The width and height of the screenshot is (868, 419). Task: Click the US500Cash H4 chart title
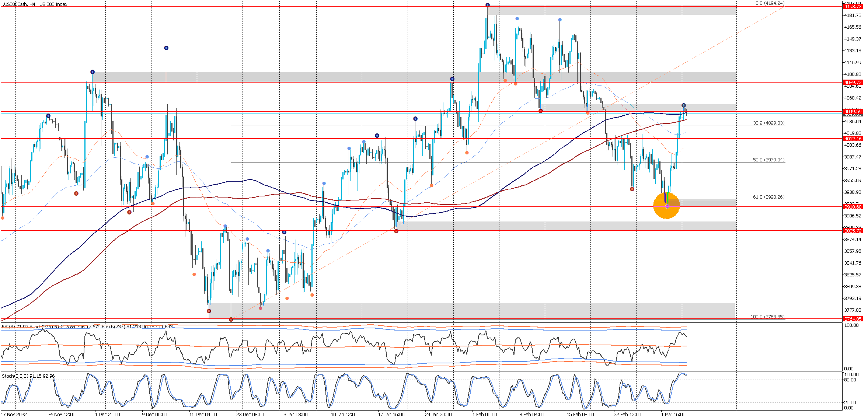(35, 4)
